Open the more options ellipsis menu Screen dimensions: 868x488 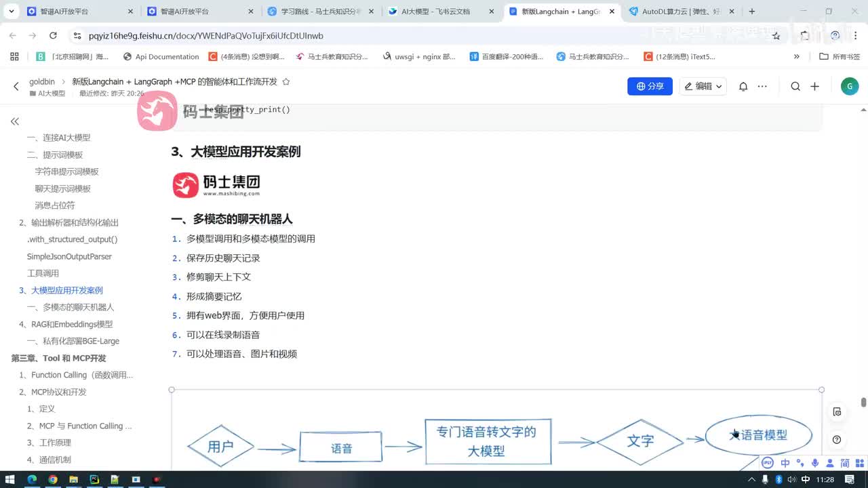762,86
